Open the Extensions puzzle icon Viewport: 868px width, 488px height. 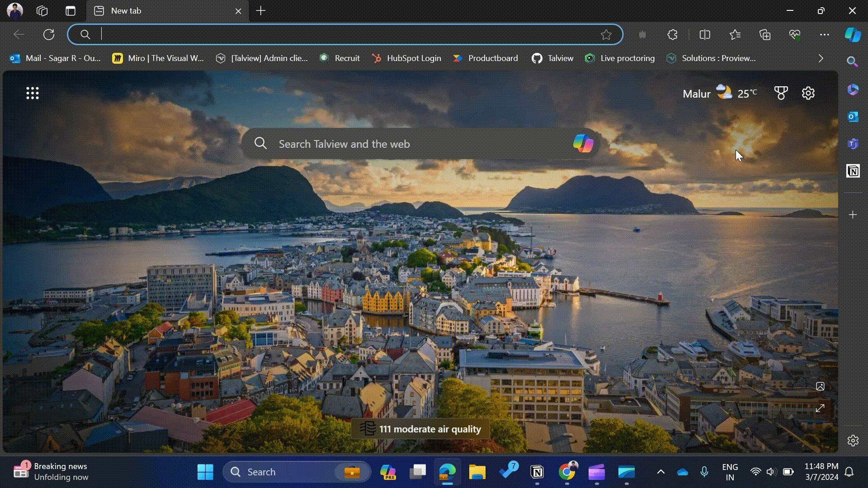[672, 34]
